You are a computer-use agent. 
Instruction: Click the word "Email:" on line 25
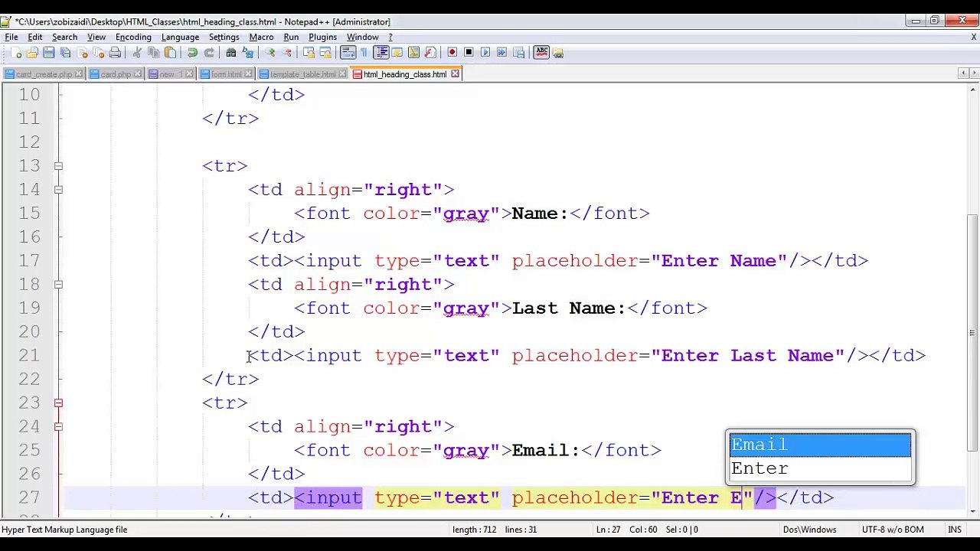click(546, 451)
